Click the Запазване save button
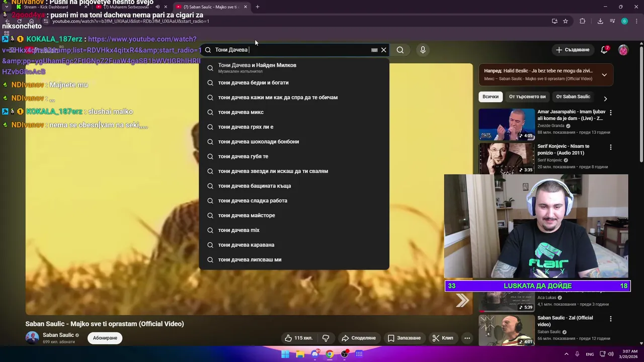Screen dimensions: 644x362 pyautogui.click(x=404, y=338)
